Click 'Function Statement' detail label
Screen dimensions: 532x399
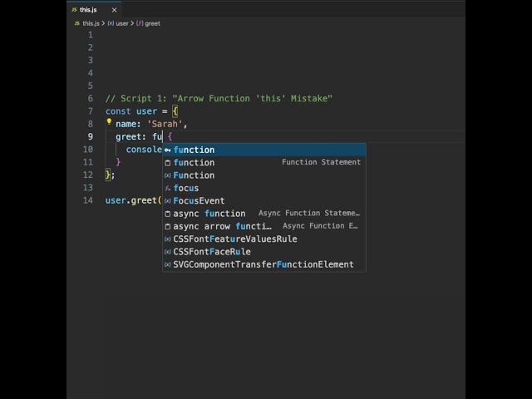[322, 162]
